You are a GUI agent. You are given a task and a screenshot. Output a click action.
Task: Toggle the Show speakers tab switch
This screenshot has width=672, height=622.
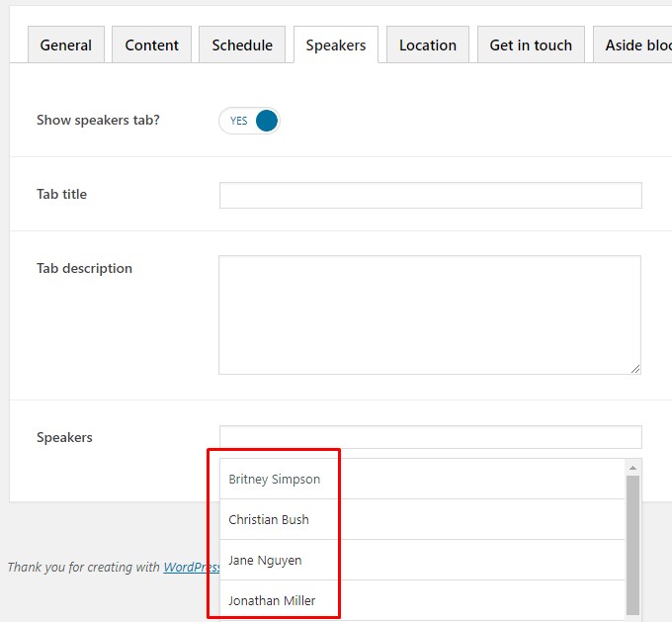[249, 121]
